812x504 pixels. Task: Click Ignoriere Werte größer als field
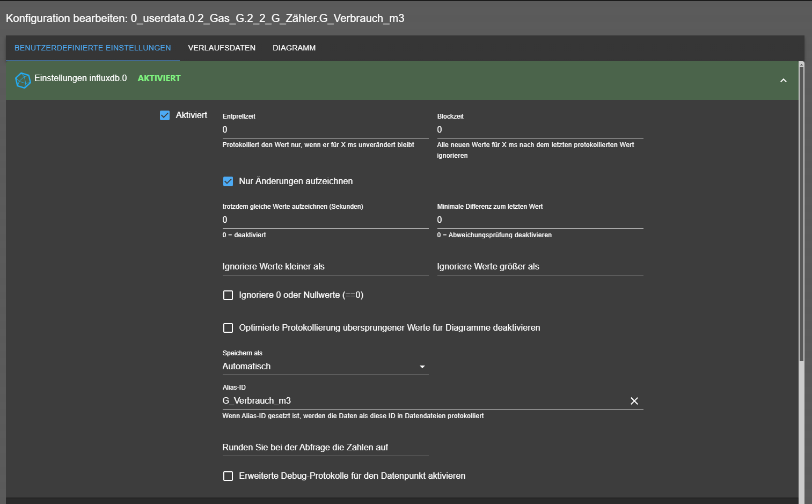pos(540,267)
